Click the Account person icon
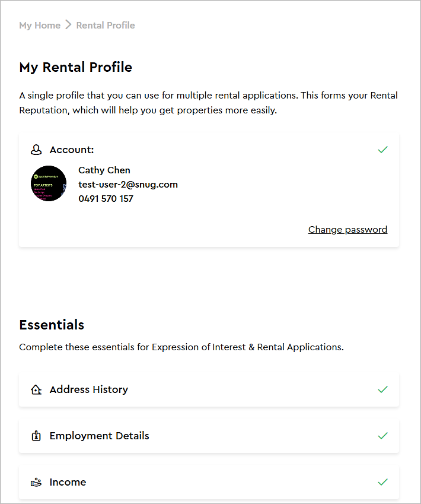Viewport: 421px width, 504px height. pyautogui.click(x=36, y=150)
